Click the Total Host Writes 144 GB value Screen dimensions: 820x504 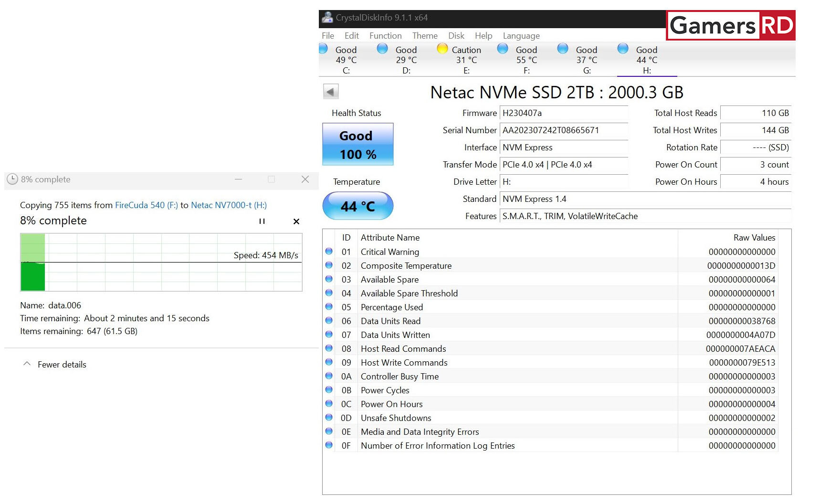pos(756,130)
